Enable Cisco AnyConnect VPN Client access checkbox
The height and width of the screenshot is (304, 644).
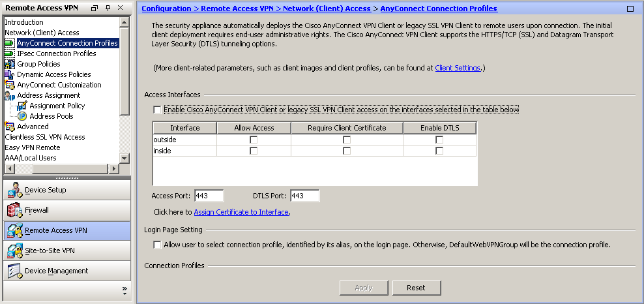[157, 110]
